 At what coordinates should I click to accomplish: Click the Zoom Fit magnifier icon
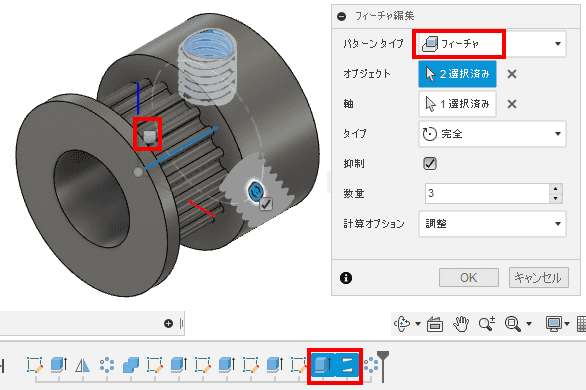coord(513,324)
